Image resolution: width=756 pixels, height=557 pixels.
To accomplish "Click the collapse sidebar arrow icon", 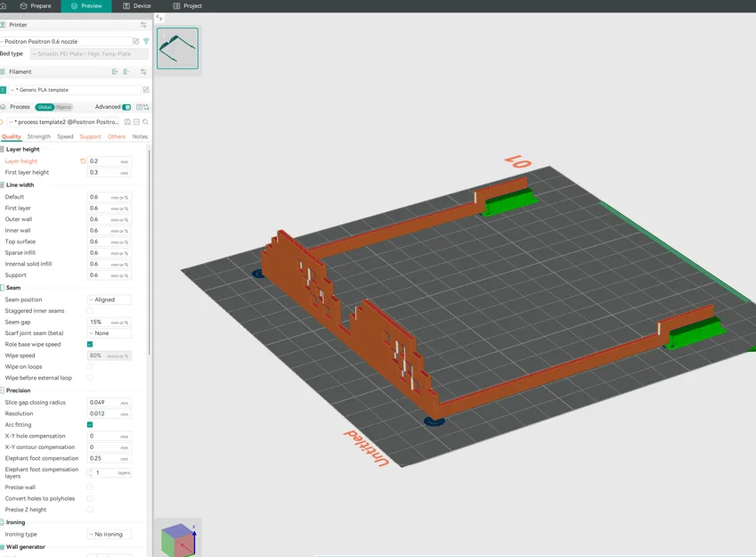I will [159, 17].
